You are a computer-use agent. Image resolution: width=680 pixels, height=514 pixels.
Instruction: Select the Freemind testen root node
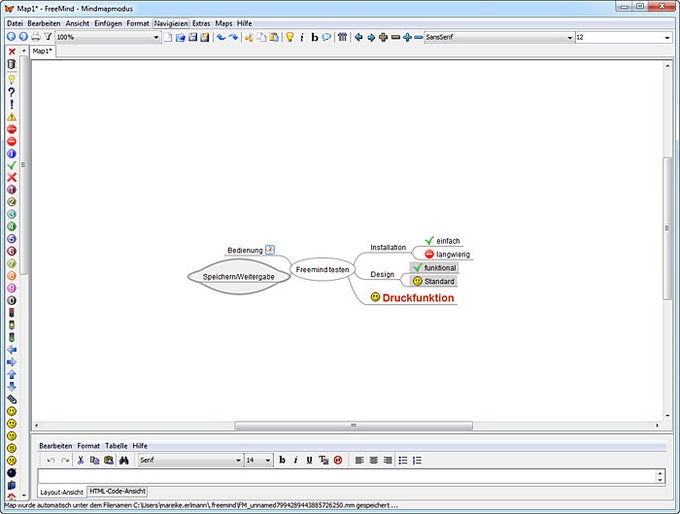[322, 270]
